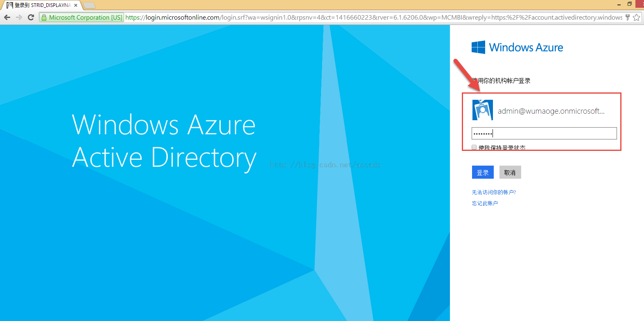This screenshot has width=644, height=321.
Task: Click the user account badge avatar
Action: (x=482, y=110)
